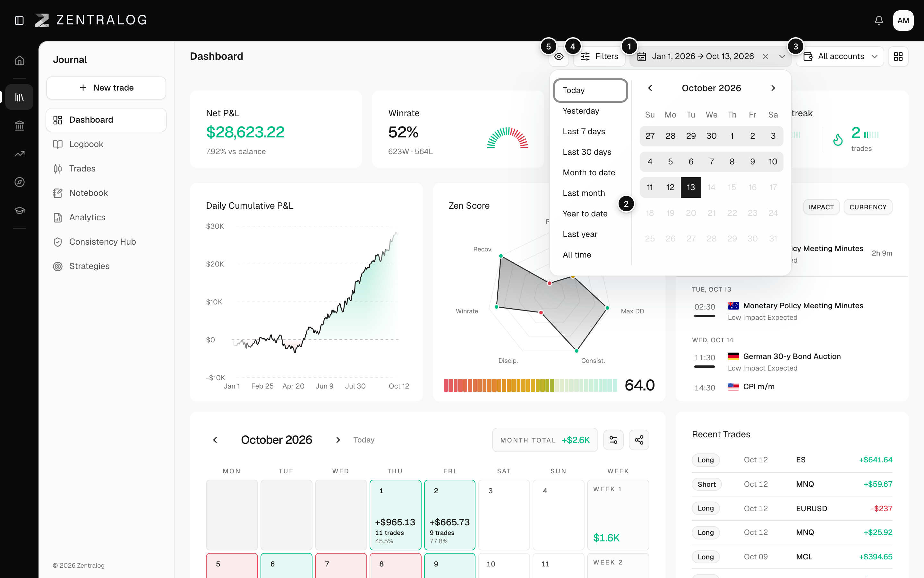Screen dimensions: 924x578
Task: Select the Today preset
Action: [x=590, y=91]
